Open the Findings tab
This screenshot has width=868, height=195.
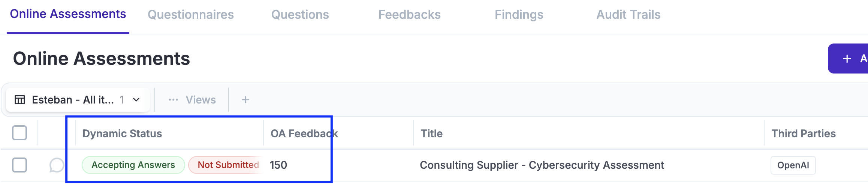click(x=519, y=15)
